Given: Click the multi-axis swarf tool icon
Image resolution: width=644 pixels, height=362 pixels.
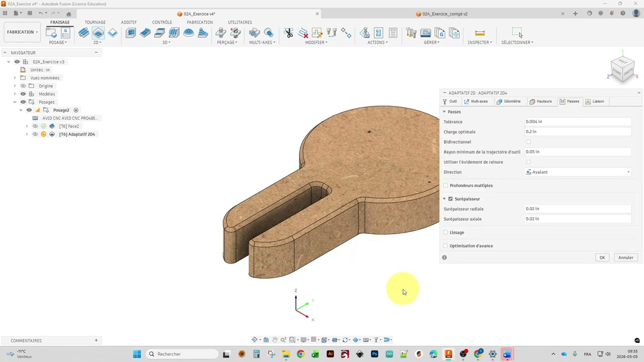Looking at the screenshot, I should pos(255,33).
